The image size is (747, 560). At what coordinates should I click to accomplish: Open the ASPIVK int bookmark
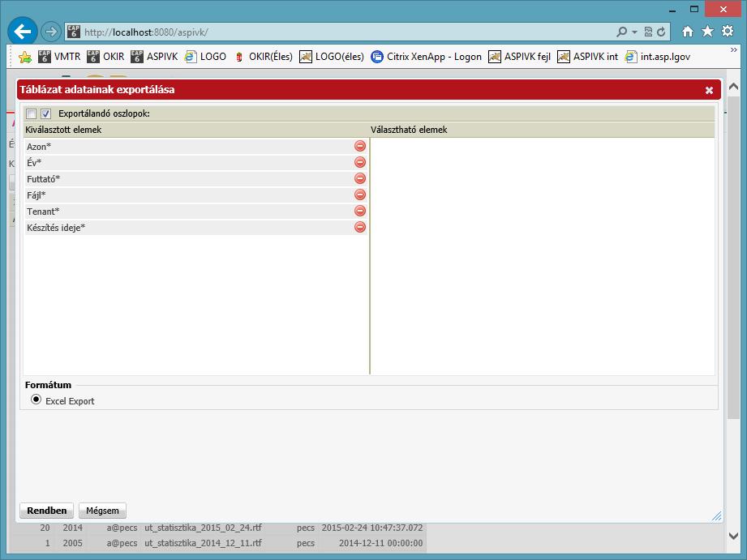tap(588, 57)
